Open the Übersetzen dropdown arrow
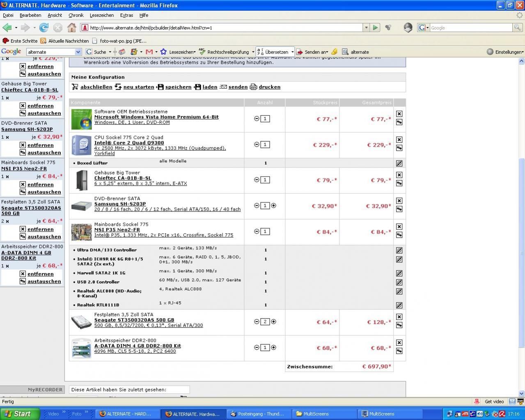This screenshot has width=525, height=420. coord(292,52)
